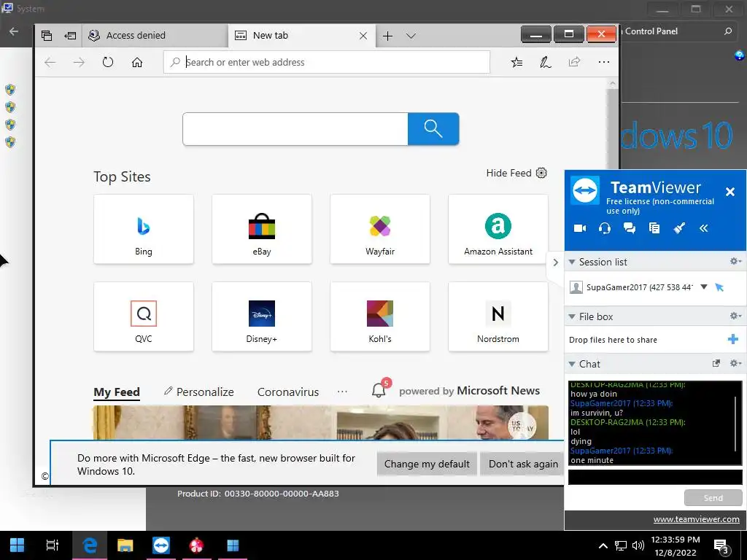Pop out the Chat window icon
747x560 pixels.
tap(716, 363)
